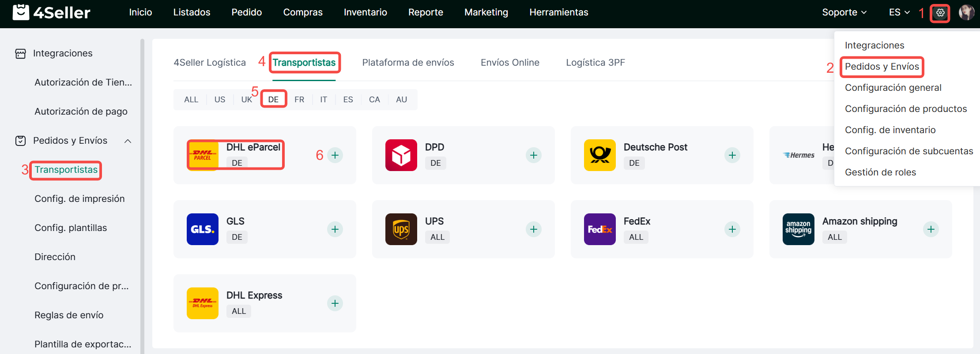Click the plus icon for DPD
The width and height of the screenshot is (980, 354).
533,155
